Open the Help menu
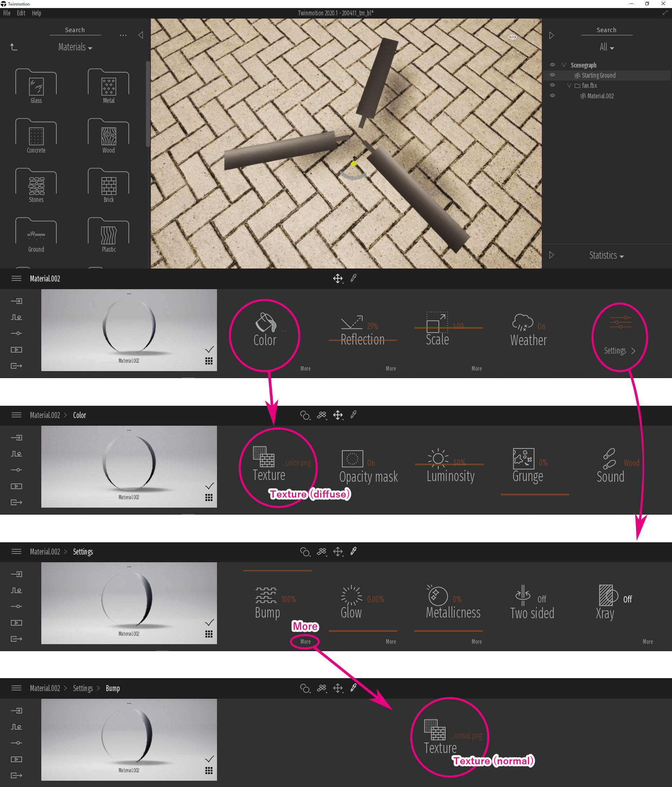This screenshot has width=672, height=787. coord(36,13)
